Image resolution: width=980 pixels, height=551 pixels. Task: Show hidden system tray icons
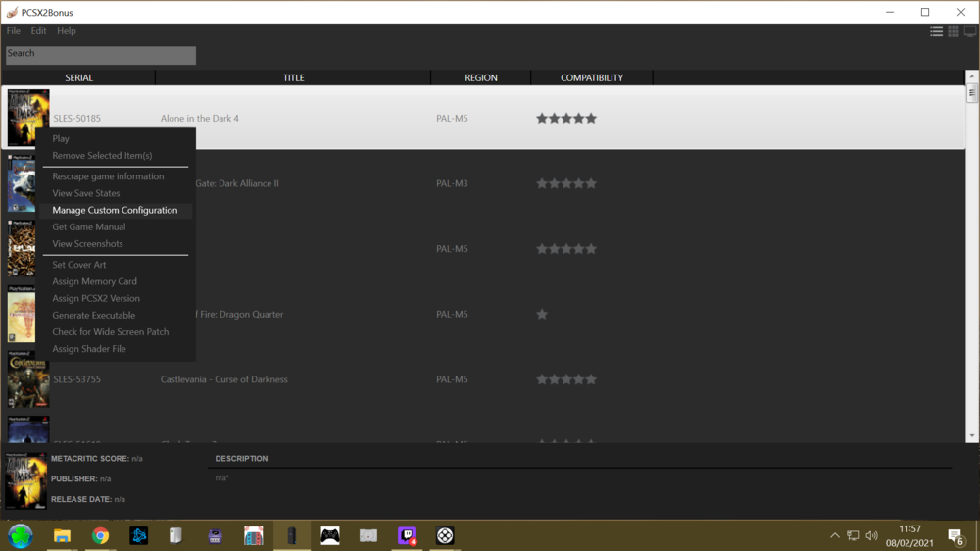835,535
